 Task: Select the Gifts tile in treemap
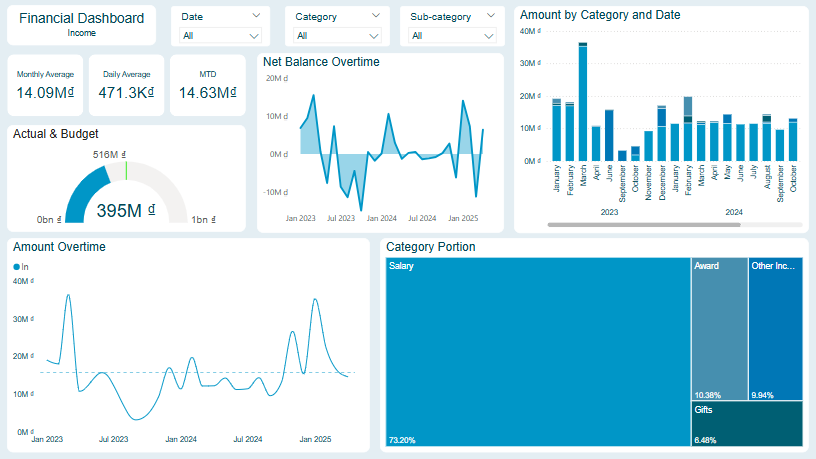[x=746, y=424]
